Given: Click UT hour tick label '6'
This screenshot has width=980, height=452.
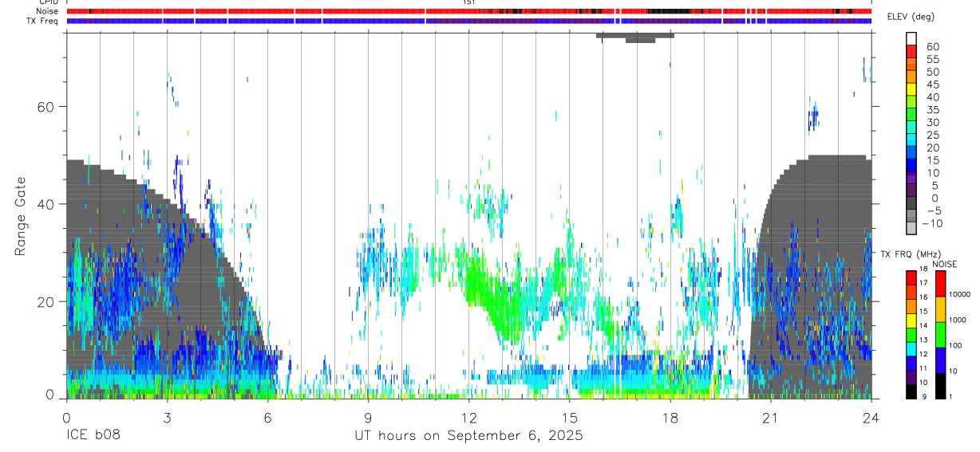Looking at the screenshot, I should pos(267,417).
